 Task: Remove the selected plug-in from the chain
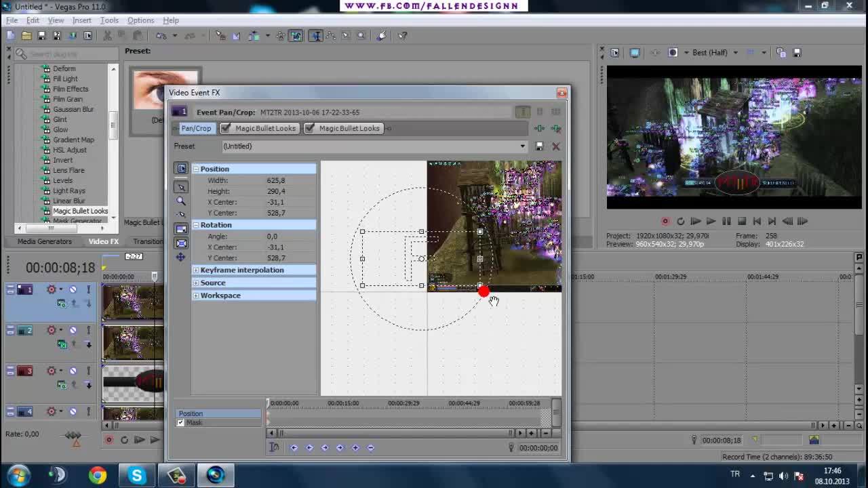pos(556,128)
